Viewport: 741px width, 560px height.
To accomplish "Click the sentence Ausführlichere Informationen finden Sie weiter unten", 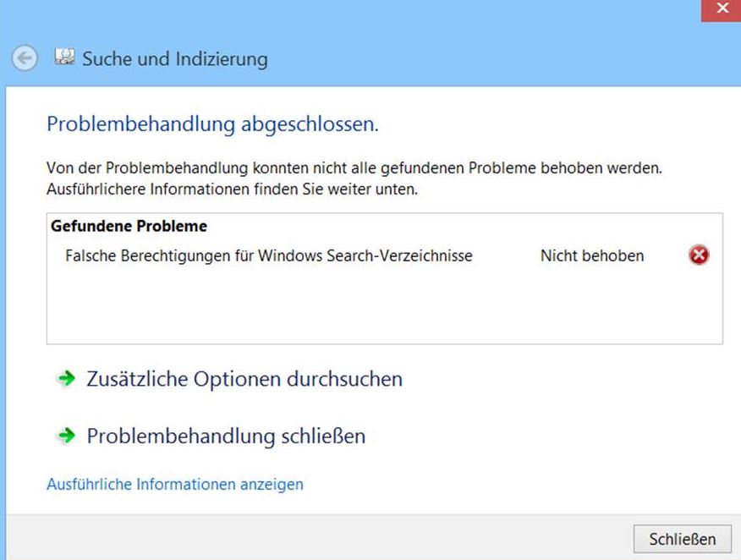I will click(x=232, y=189).
